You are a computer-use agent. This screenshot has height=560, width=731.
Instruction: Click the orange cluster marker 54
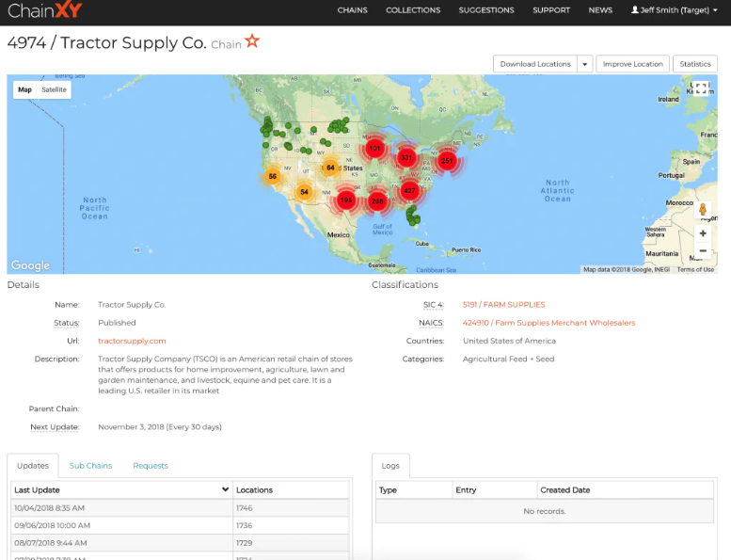click(305, 192)
